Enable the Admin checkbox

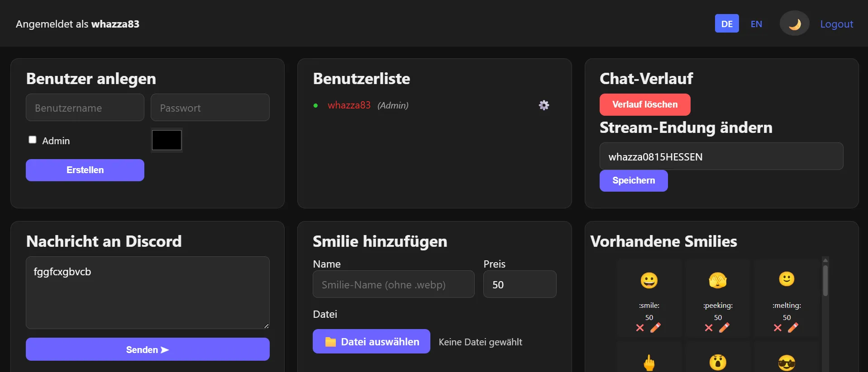pos(33,140)
